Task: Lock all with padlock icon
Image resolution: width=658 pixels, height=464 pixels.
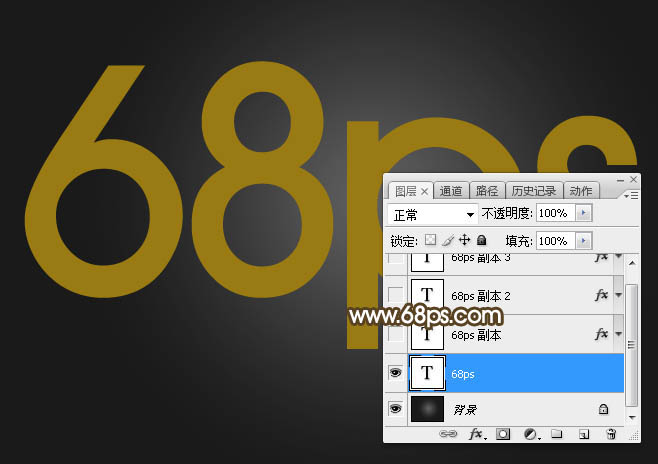Action: tap(482, 240)
